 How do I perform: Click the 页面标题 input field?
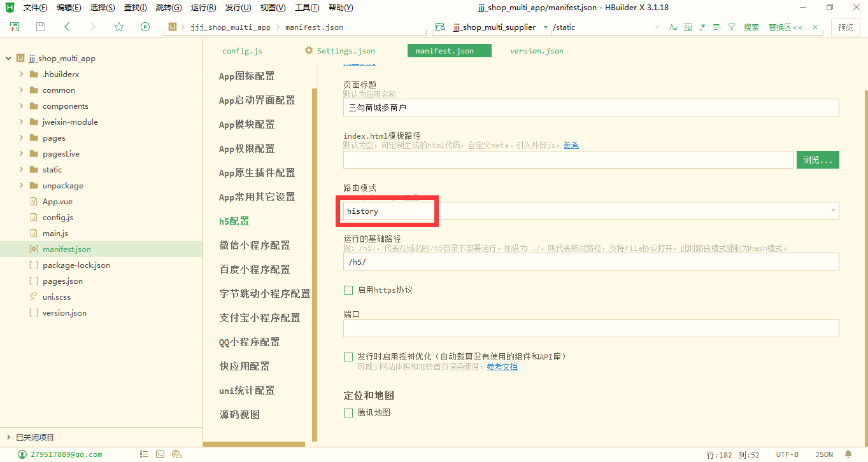pos(591,108)
